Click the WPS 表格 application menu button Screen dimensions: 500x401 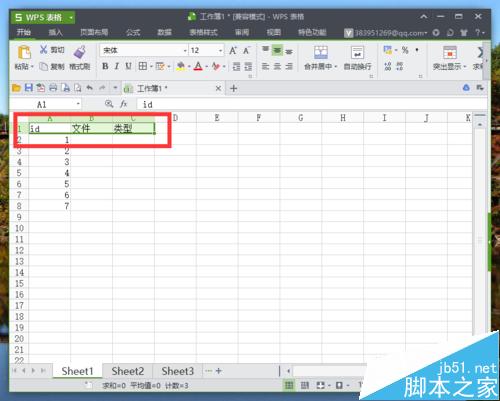43,17
